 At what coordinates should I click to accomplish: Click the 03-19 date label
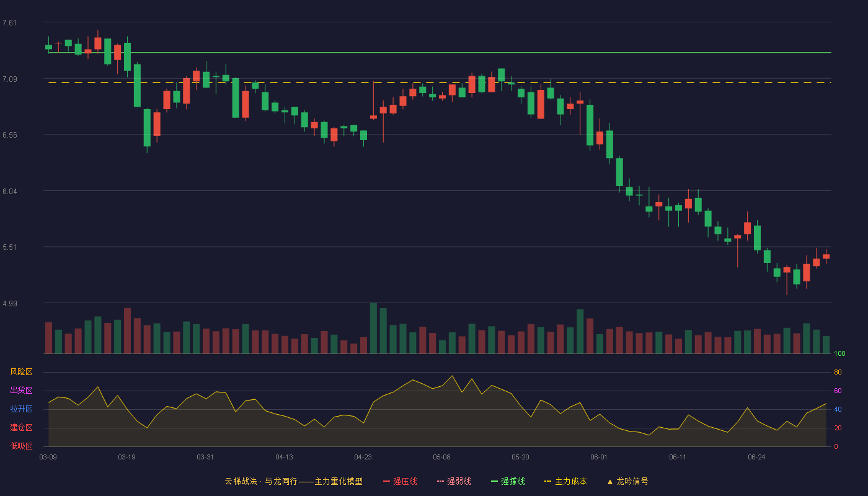pyautogui.click(x=126, y=457)
